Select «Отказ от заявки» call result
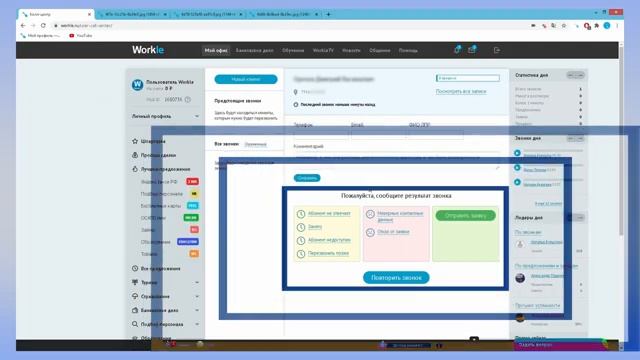 pos(393,232)
